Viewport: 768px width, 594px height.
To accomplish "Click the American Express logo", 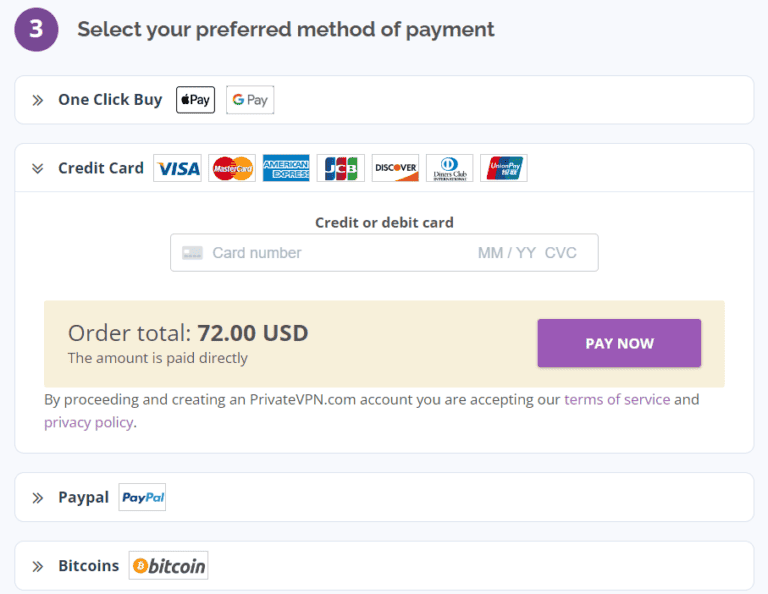I will [286, 168].
